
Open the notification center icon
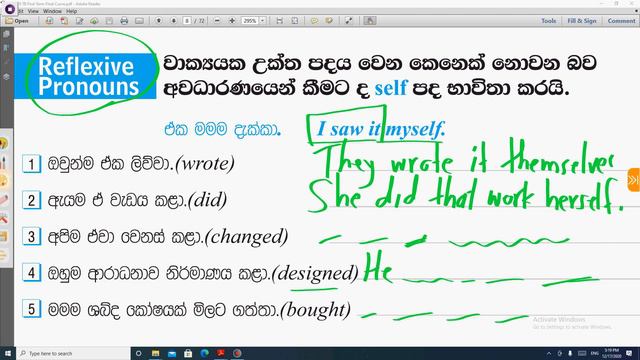point(629,353)
